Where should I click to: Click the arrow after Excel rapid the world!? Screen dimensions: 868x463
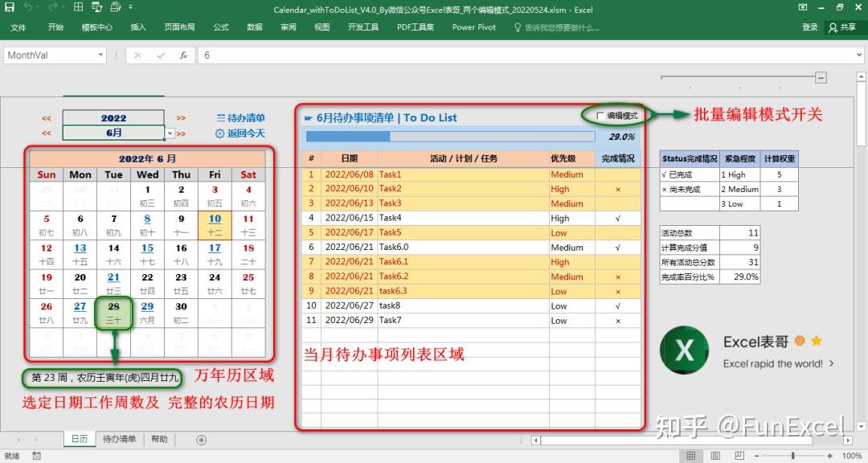point(831,363)
